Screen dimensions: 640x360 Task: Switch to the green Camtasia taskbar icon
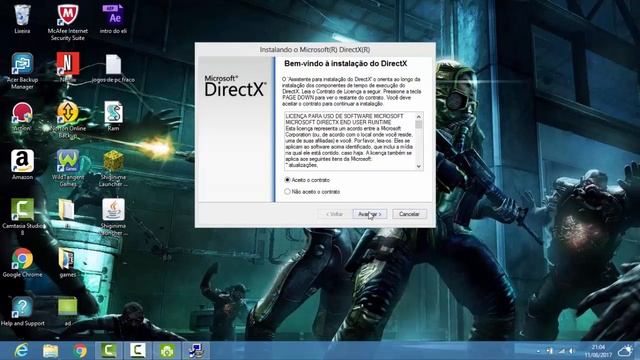[x=109, y=351]
